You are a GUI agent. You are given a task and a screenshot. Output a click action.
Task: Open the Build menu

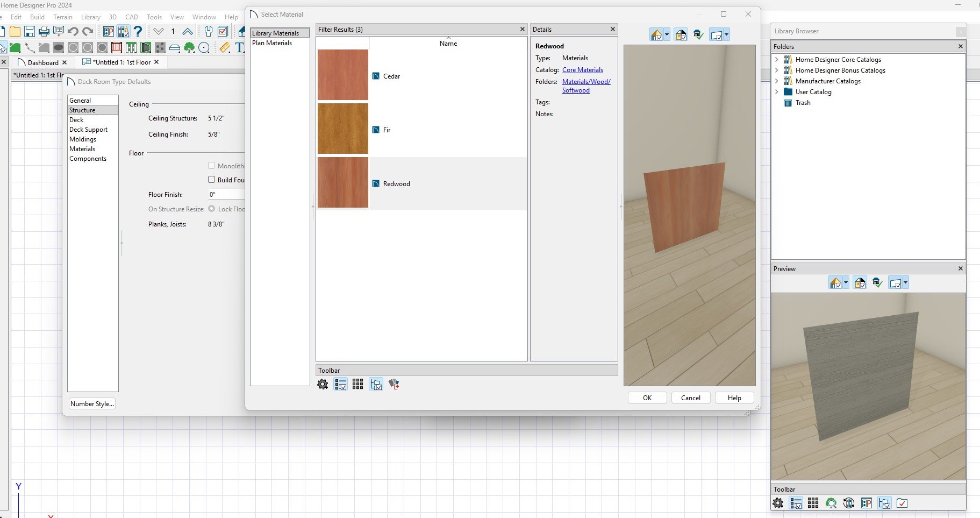coord(37,17)
